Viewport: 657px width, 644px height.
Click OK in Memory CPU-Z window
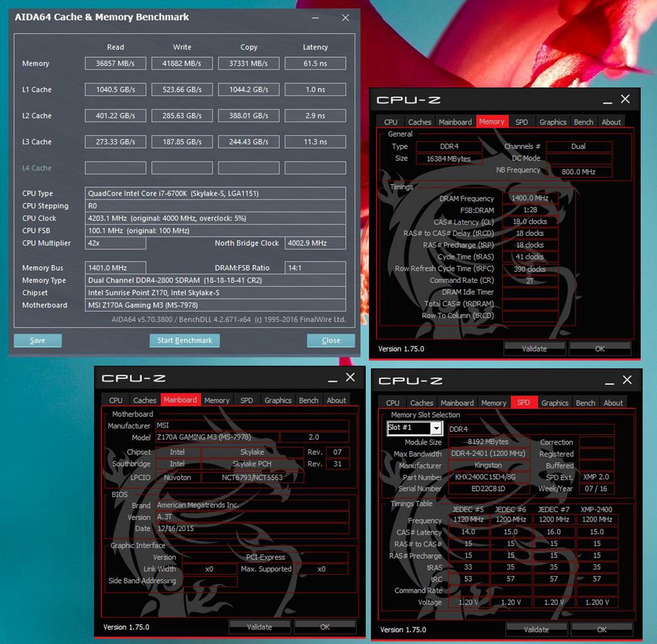(x=600, y=348)
